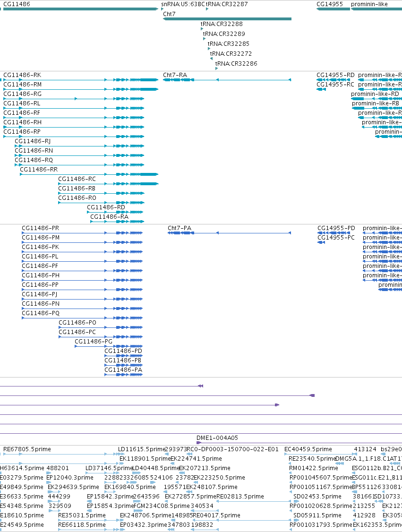Open EST RM01422.5prime
The width and height of the screenshot is (402, 532).
pos(314,468)
